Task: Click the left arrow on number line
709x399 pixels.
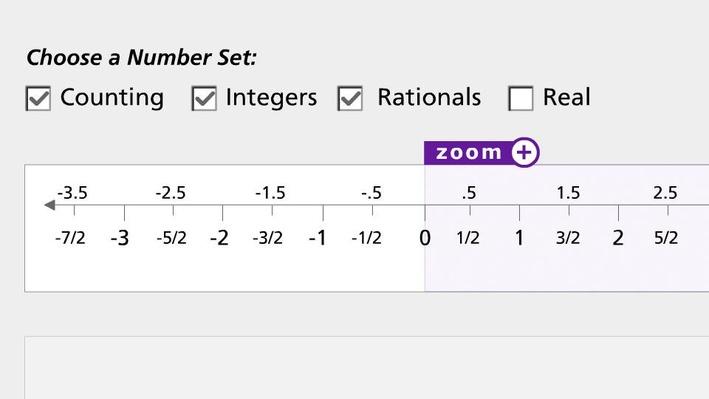Action: tap(50, 205)
